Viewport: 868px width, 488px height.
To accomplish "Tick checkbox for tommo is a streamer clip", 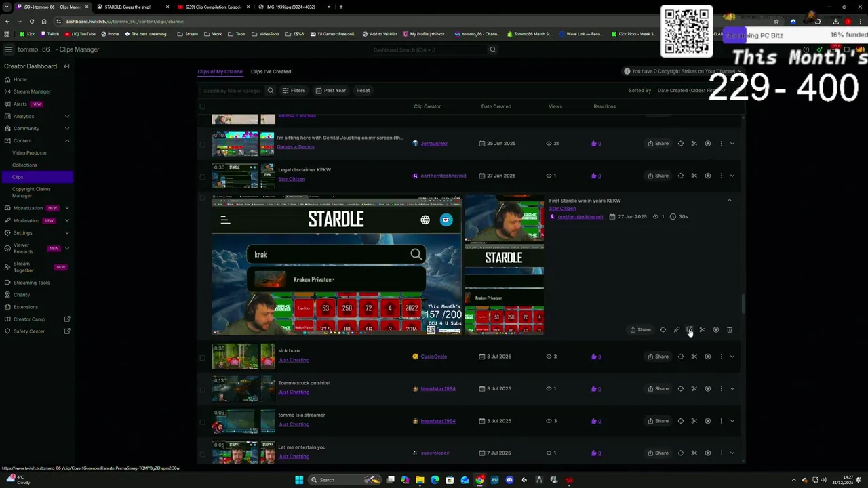I will (x=202, y=421).
